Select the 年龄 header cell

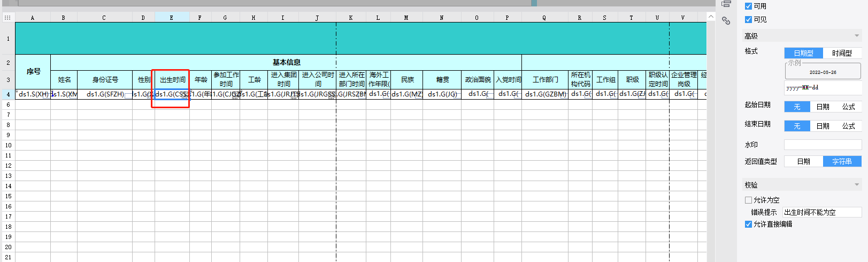201,80
